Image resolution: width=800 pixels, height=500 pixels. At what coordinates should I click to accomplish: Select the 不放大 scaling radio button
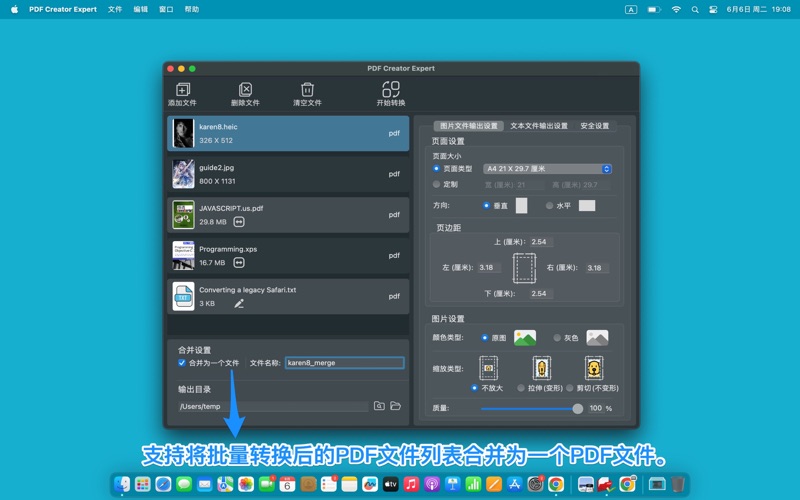pyautogui.click(x=474, y=388)
